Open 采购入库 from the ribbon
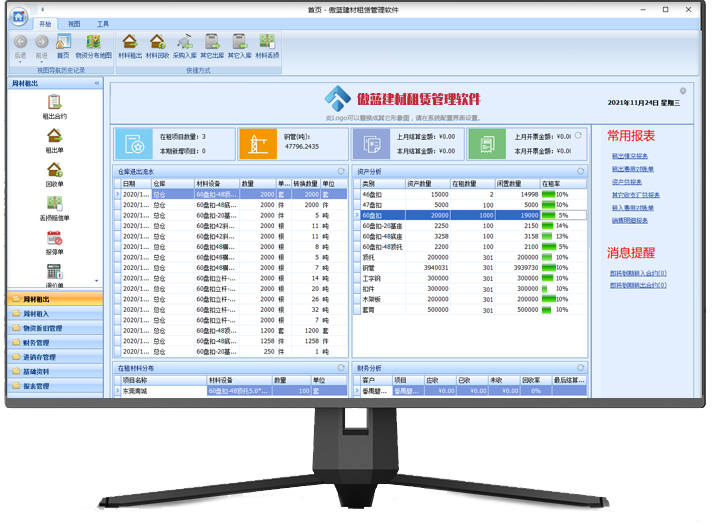The image size is (726, 526). (184, 45)
